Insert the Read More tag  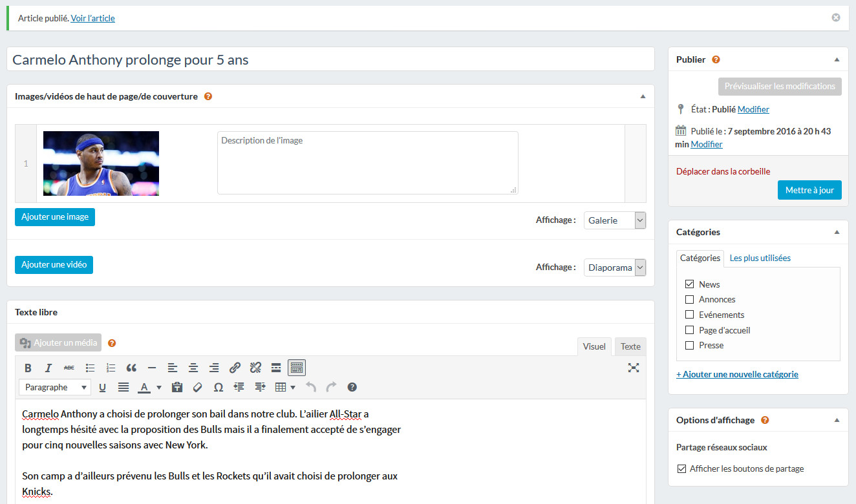click(x=276, y=368)
